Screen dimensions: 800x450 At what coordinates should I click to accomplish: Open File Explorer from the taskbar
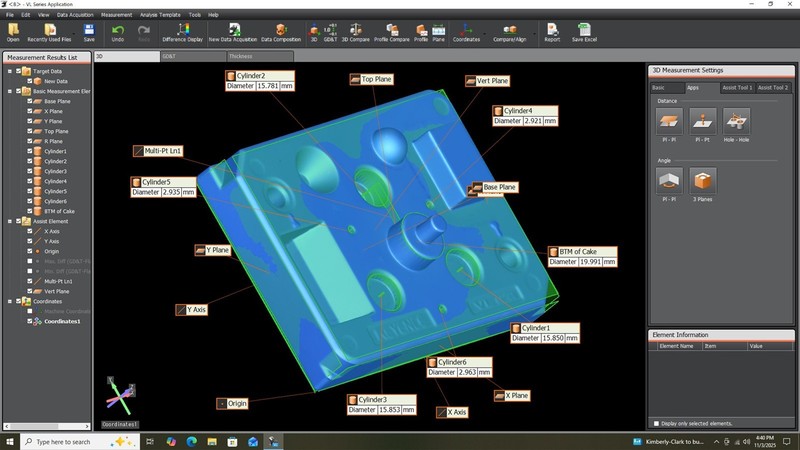coord(212,441)
